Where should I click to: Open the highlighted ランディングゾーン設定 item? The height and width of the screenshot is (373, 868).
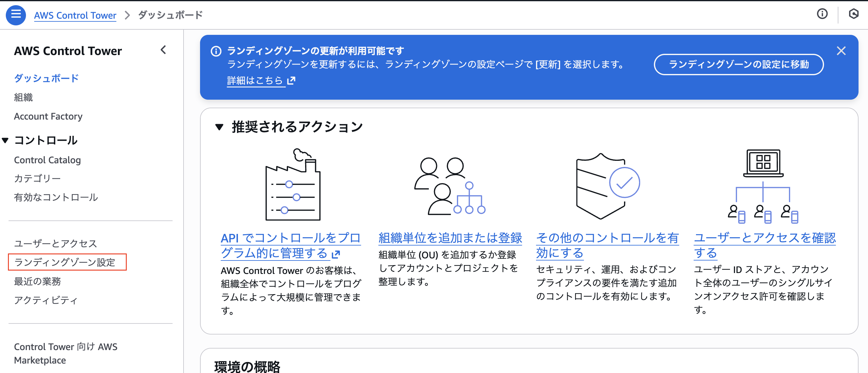click(66, 262)
